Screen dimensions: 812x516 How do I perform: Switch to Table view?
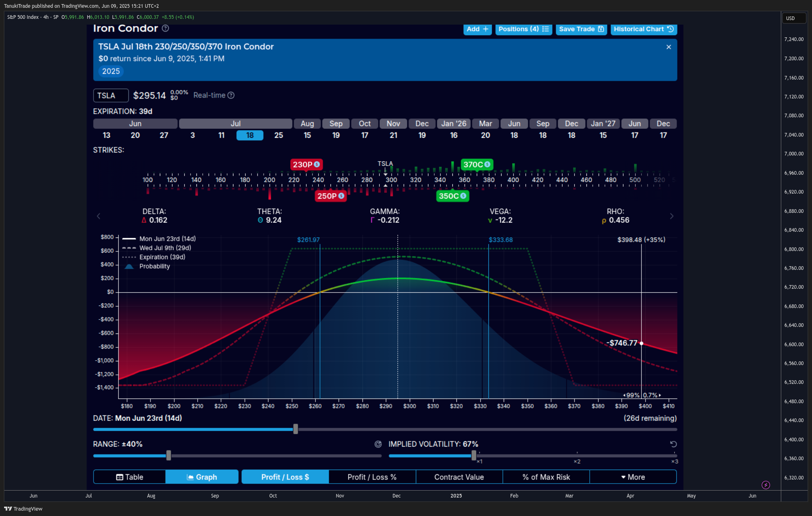click(x=130, y=477)
